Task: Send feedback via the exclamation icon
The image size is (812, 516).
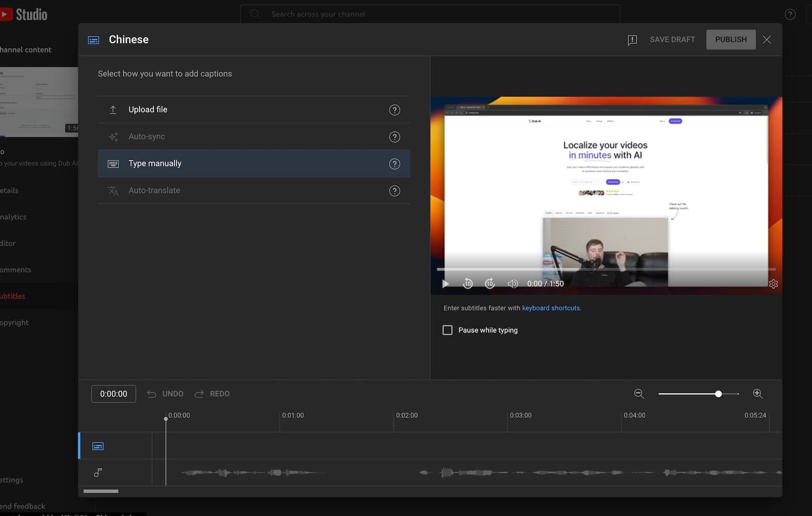Action: 632,40
